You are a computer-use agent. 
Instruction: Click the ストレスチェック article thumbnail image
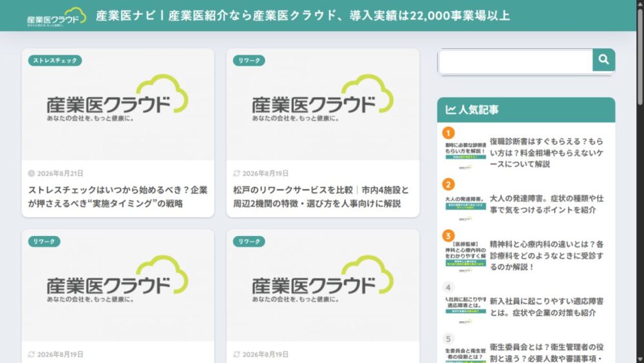tap(118, 104)
